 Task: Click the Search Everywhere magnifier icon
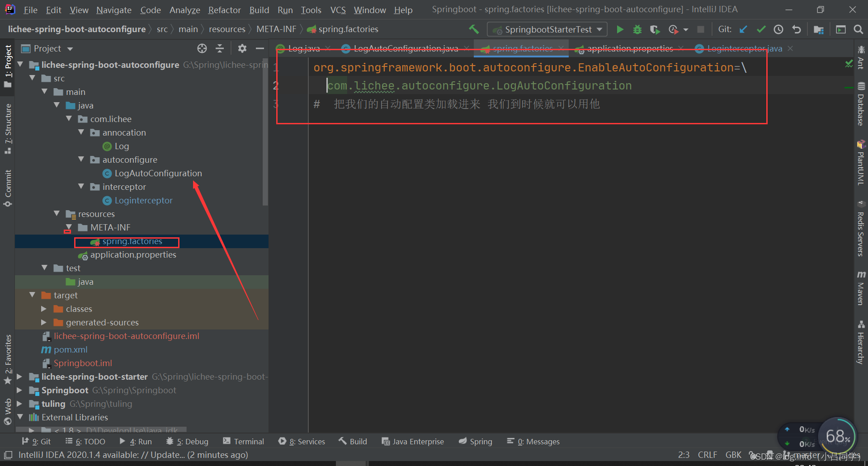[859, 29]
